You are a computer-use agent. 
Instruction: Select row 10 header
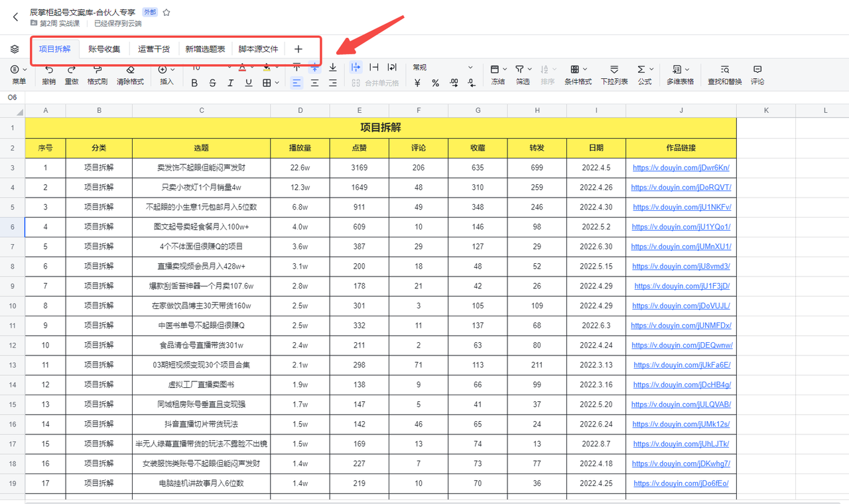(x=13, y=306)
